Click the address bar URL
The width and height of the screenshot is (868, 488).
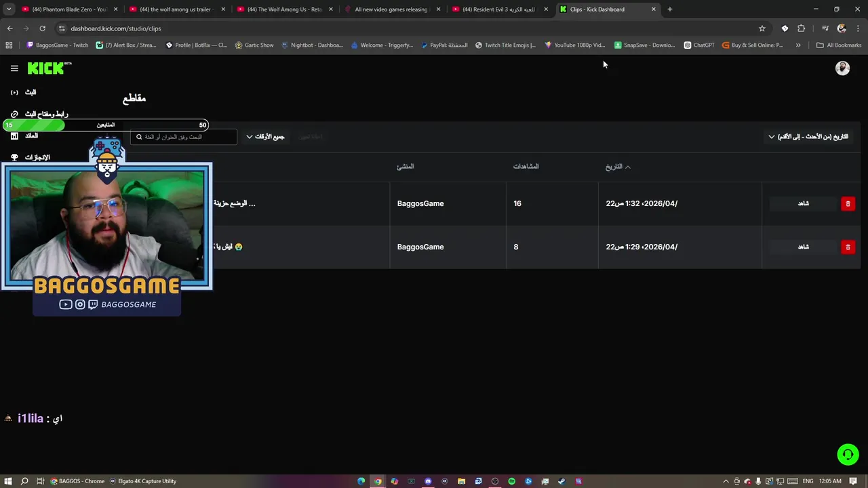pos(116,28)
